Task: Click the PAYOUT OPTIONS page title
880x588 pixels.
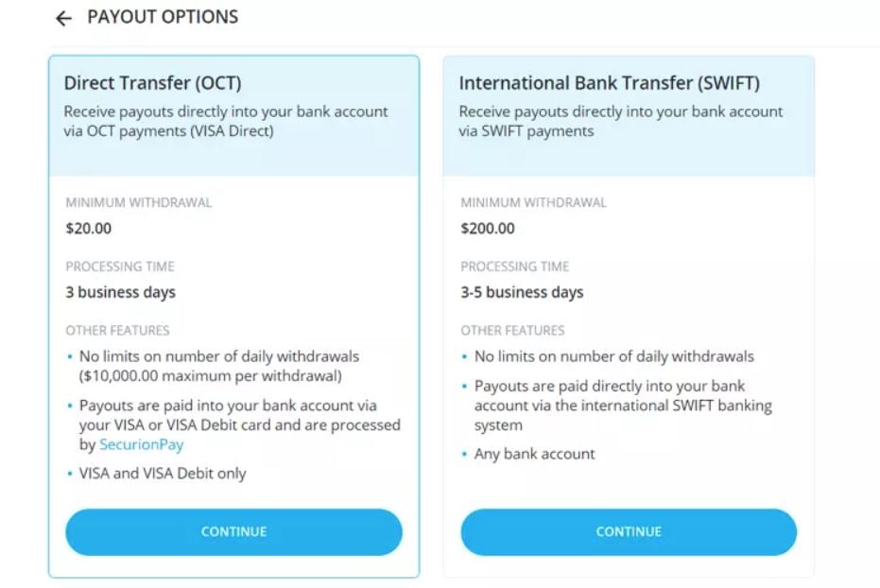Action: [163, 17]
